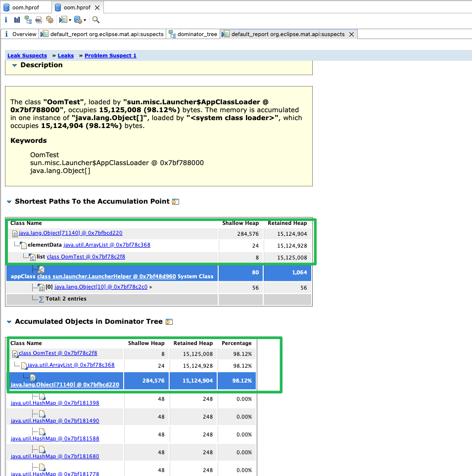The image size is (472, 476).
Task: Follow the Leak Suspects breadcrumb link
Action: [x=27, y=55]
